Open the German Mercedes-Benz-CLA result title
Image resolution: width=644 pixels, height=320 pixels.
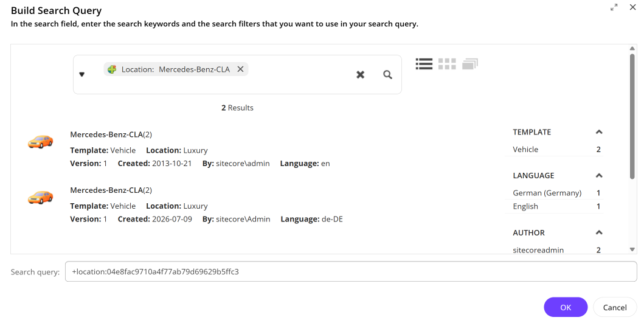[111, 190]
